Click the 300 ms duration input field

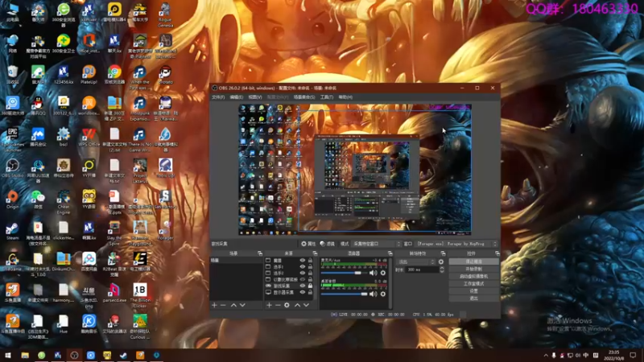pos(422,269)
